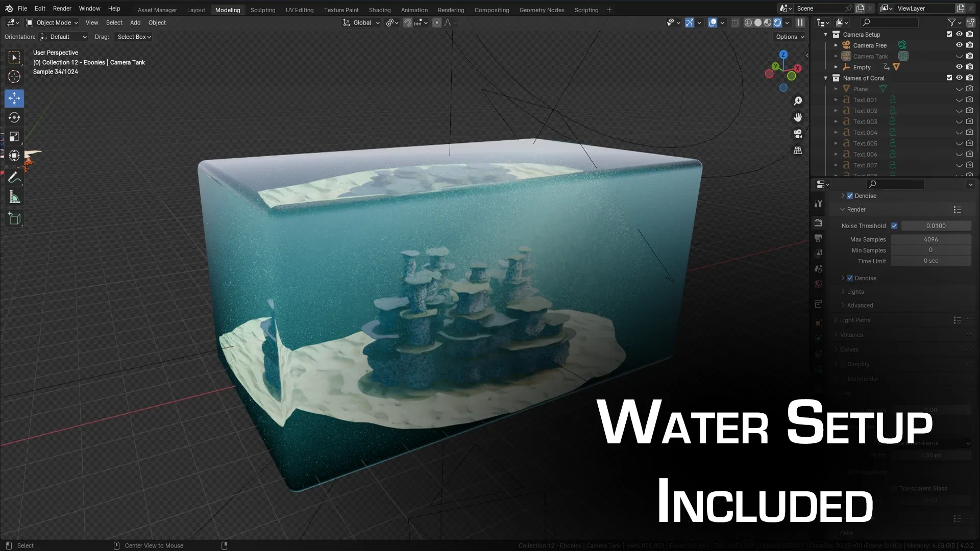The width and height of the screenshot is (980, 551).
Task: Select the Annotate tool icon
Action: (14, 177)
